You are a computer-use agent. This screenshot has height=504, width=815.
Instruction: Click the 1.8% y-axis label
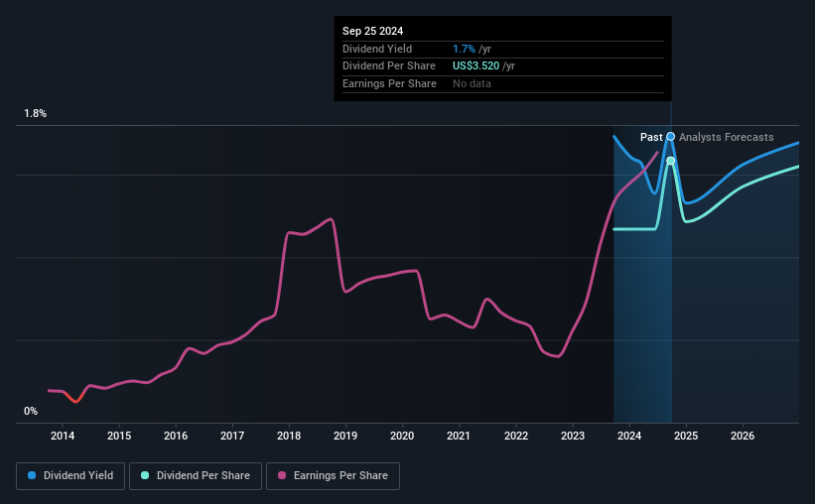pos(36,113)
